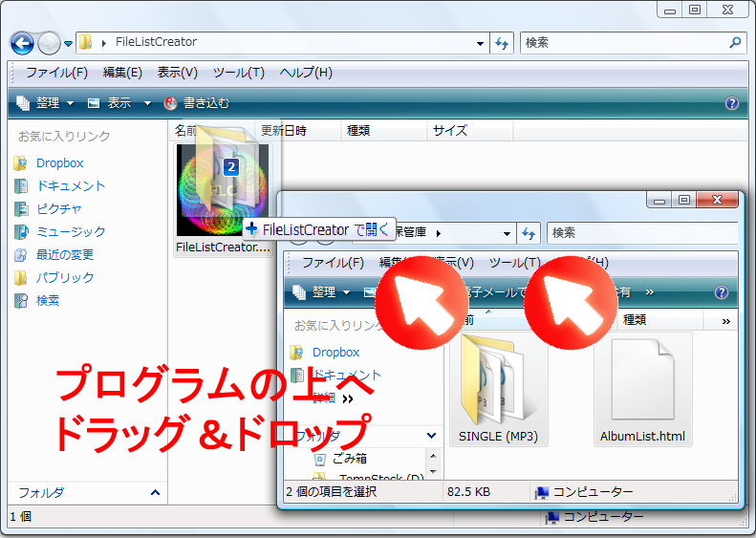
Task: Click パブリック folder icon in favorites sidebar
Action: (21, 278)
